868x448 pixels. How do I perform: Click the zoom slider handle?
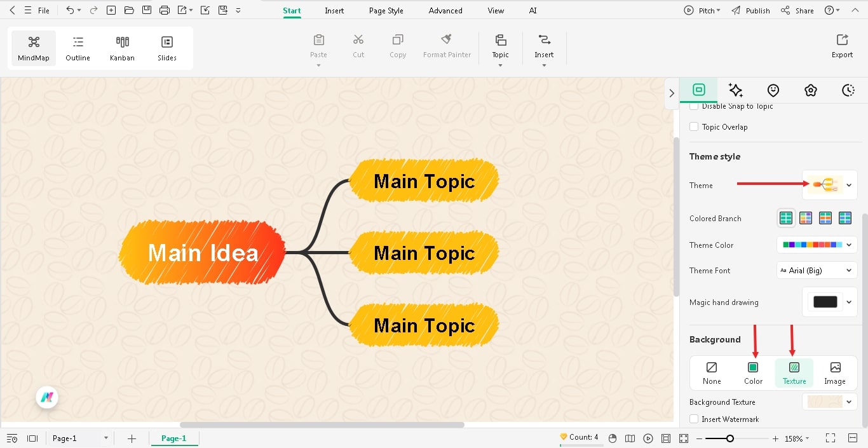[x=730, y=438]
